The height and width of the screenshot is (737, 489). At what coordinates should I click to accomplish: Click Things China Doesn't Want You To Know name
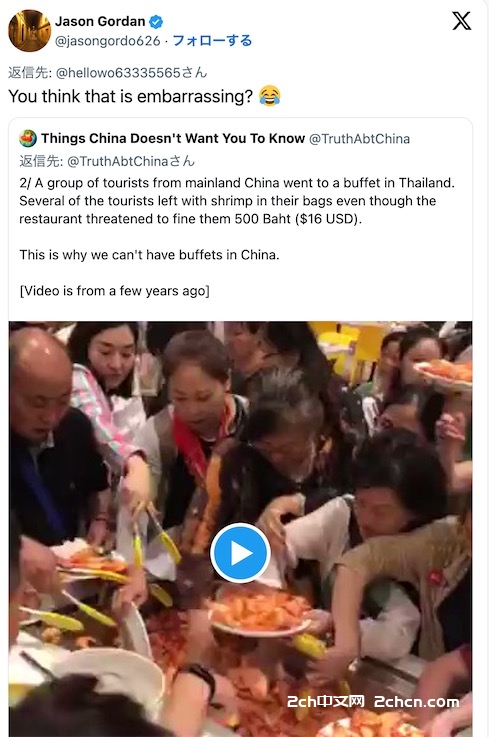tap(173, 139)
